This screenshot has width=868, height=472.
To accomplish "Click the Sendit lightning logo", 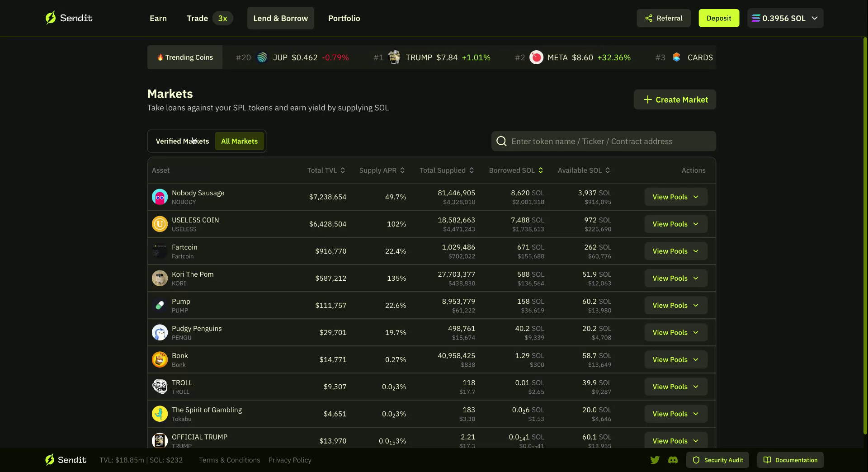I will 51,18.
